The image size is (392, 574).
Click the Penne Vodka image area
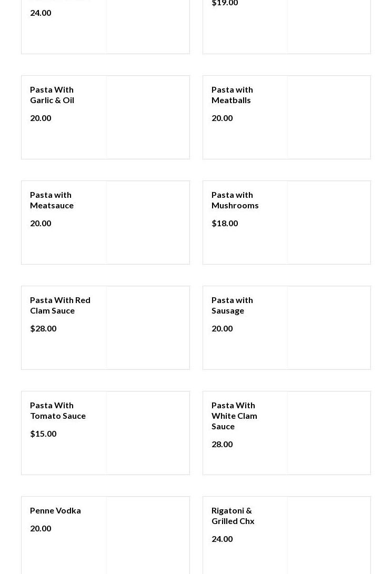[148, 536]
